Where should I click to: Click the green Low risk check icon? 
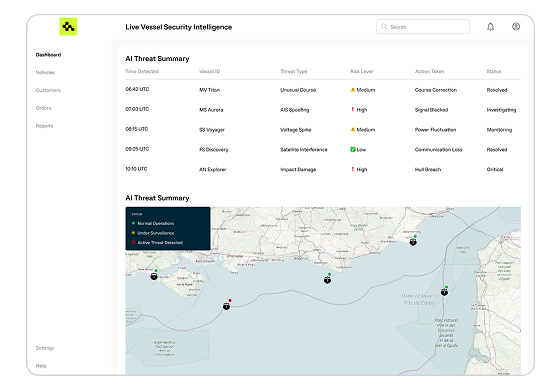[x=353, y=149]
